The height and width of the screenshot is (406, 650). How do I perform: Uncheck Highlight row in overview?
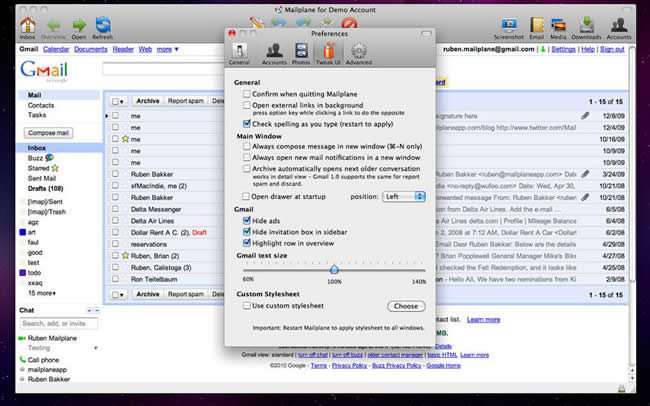(247, 243)
